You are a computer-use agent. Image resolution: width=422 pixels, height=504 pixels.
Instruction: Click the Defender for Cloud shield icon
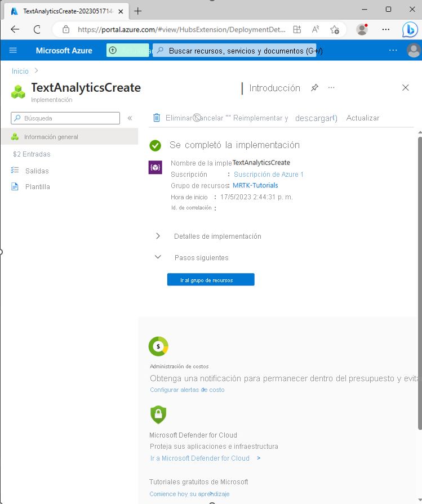tap(158, 414)
